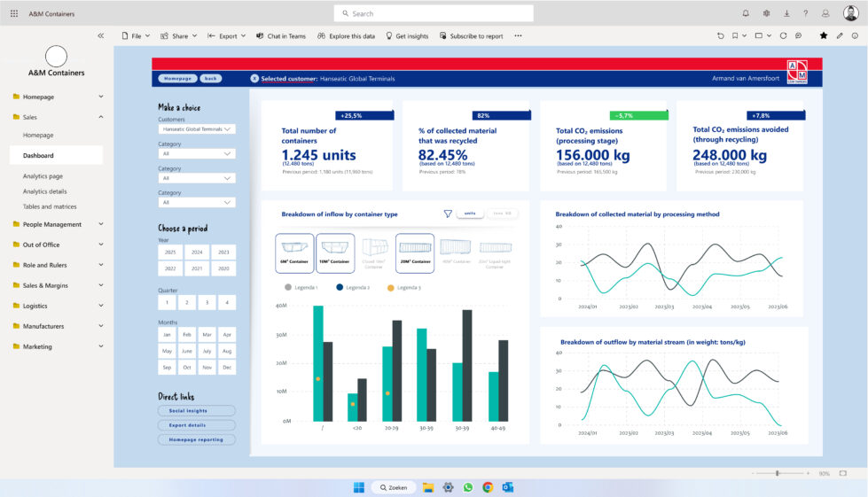Open the settings gear icon
The image size is (868, 497).
coord(766,14)
